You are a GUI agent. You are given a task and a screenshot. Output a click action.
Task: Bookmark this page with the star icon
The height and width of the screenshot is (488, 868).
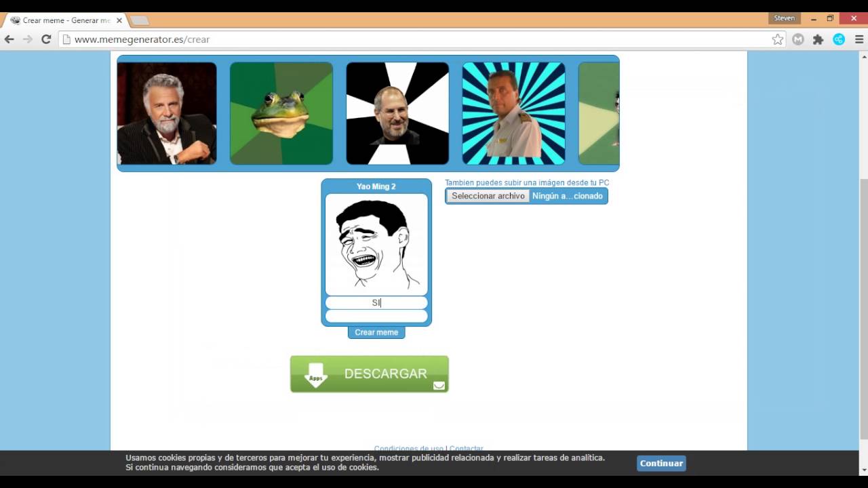coord(778,39)
